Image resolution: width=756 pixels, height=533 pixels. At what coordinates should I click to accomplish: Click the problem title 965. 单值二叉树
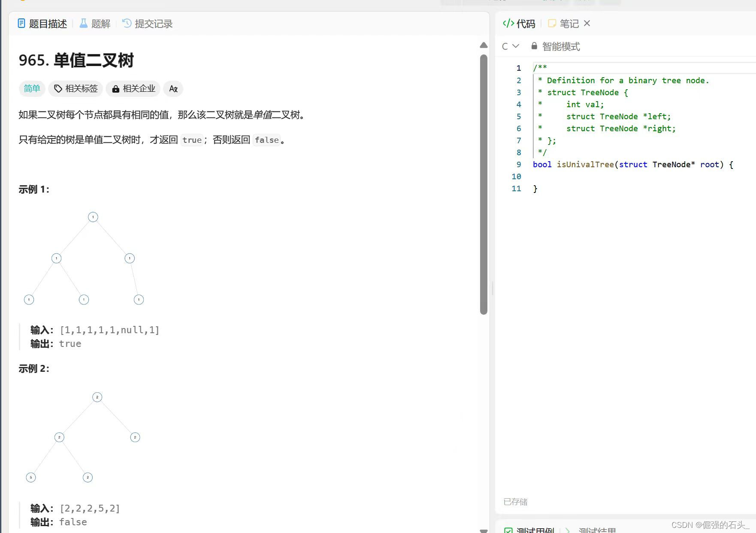coord(76,60)
